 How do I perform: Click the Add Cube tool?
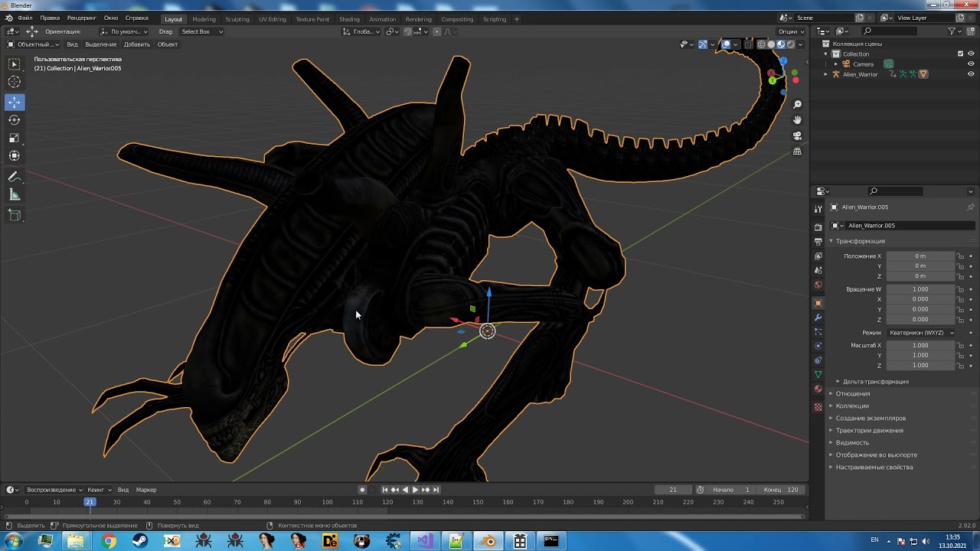click(x=15, y=215)
